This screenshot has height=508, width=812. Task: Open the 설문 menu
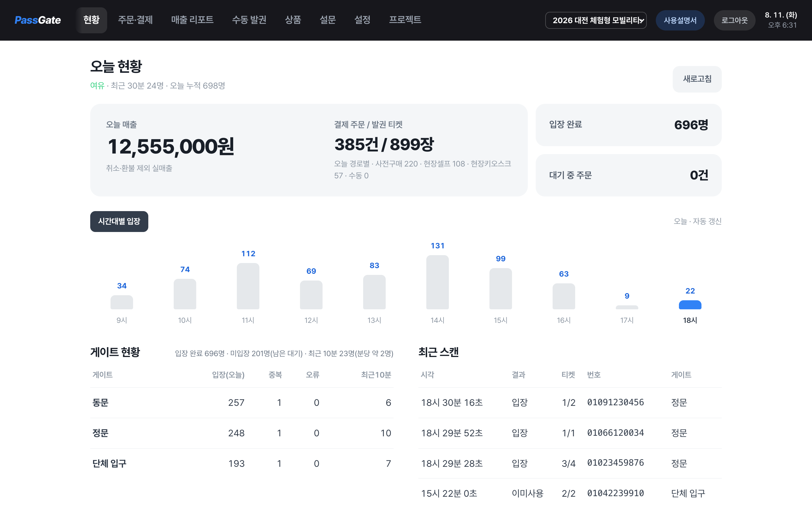[x=328, y=20]
